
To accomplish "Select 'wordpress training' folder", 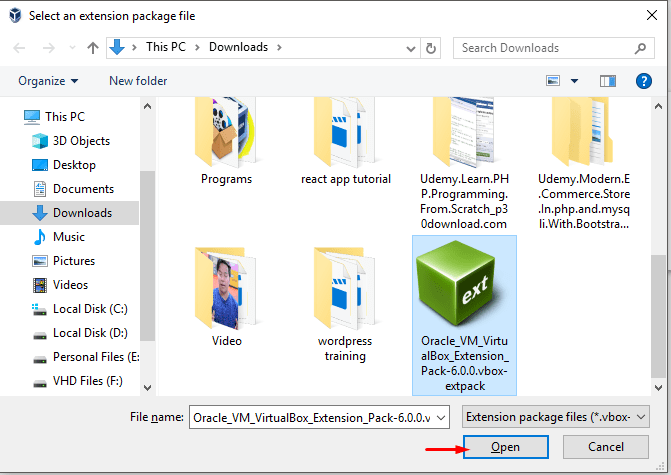I will pyautogui.click(x=344, y=304).
